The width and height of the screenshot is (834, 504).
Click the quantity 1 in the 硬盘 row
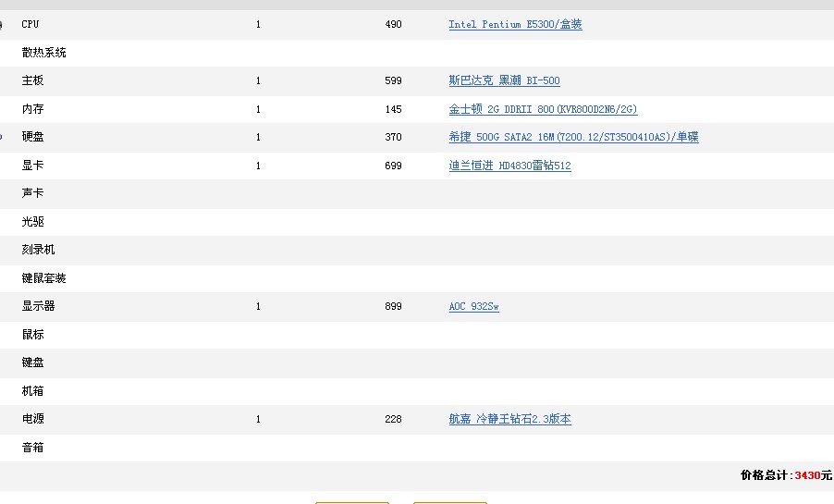(258, 137)
